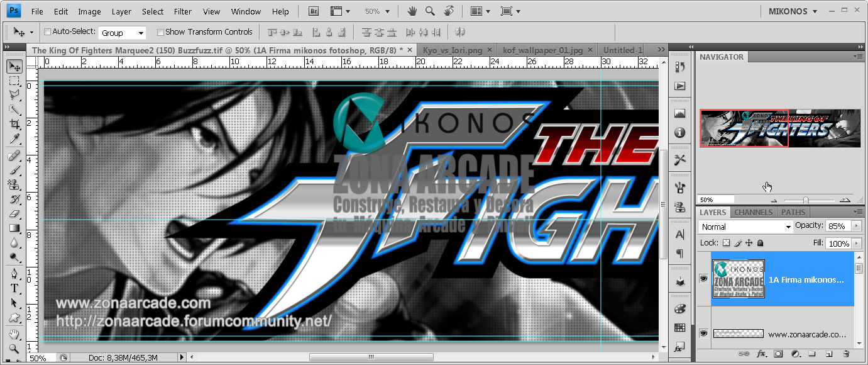868x365 pixels.
Task: Hide the 1A Firma mikonos layer
Action: pos(703,279)
